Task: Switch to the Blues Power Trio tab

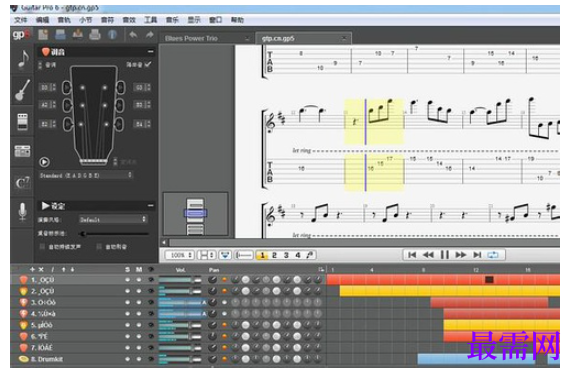Action: coord(191,38)
